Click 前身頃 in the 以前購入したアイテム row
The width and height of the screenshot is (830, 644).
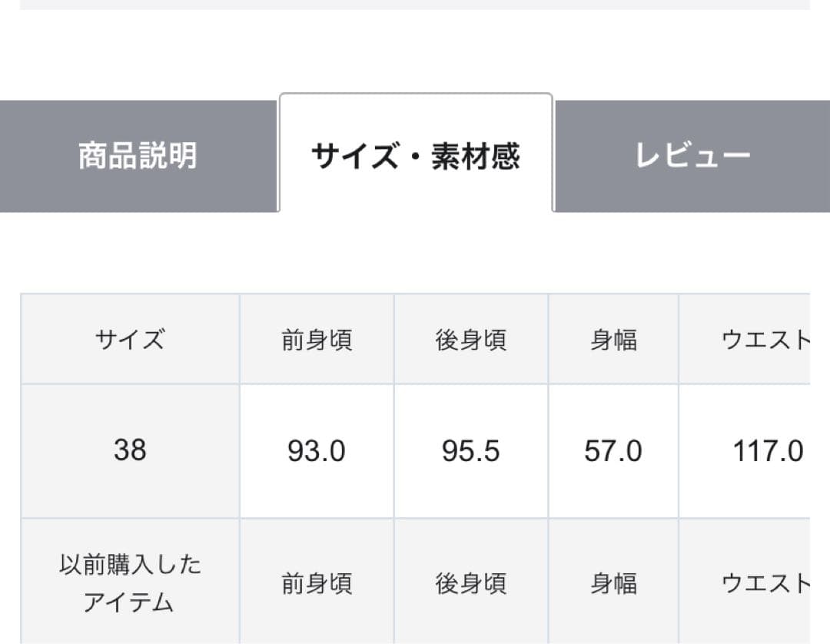317,583
